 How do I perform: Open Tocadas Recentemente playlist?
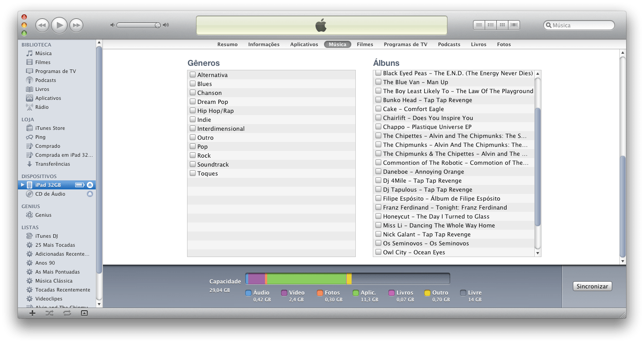click(63, 290)
